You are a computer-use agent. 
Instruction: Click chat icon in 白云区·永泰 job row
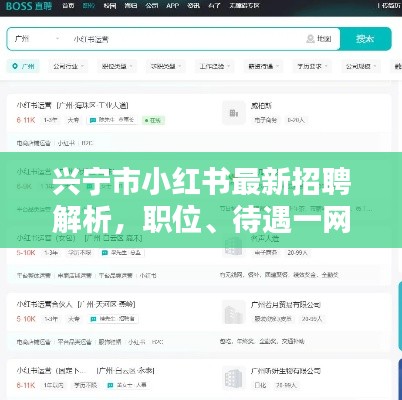(x=110, y=385)
